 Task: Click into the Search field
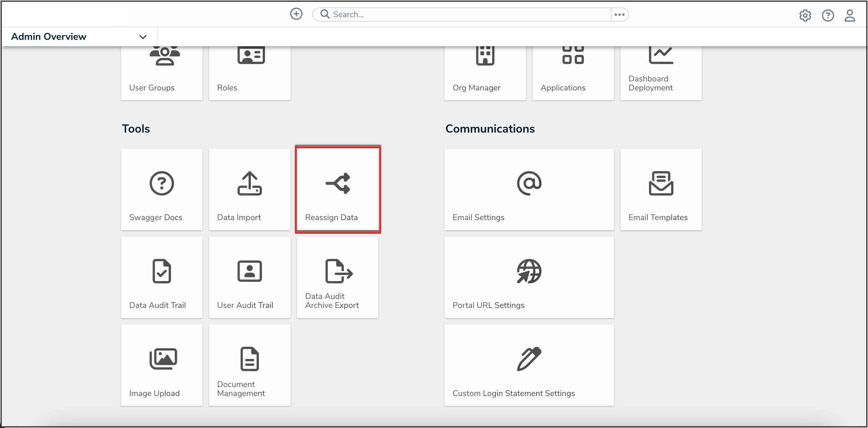tap(468, 15)
